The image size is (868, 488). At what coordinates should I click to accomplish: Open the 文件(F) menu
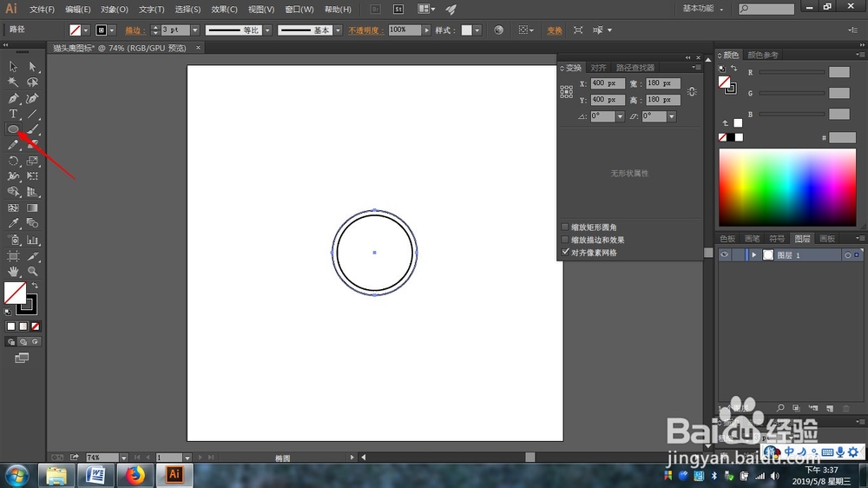42,10
